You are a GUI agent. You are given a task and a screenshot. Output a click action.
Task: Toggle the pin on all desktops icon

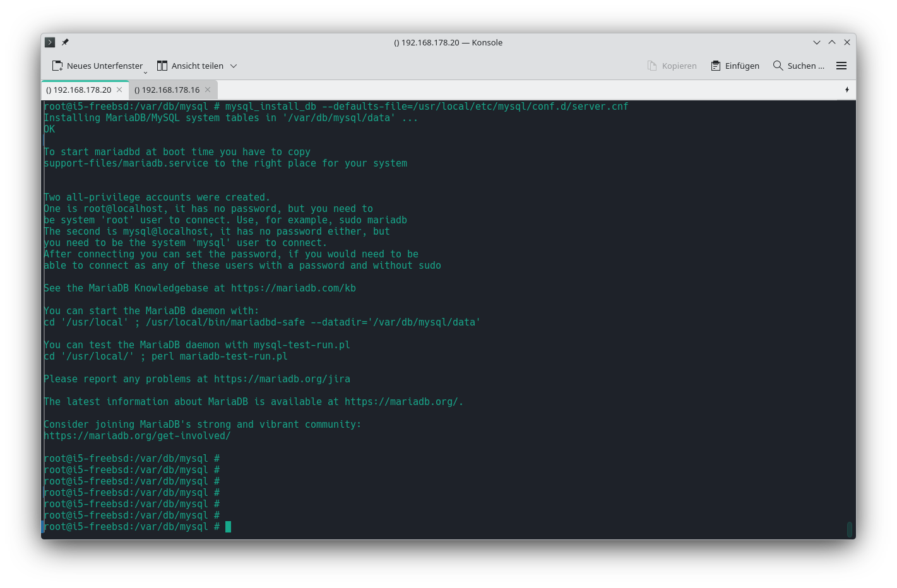coord(65,42)
